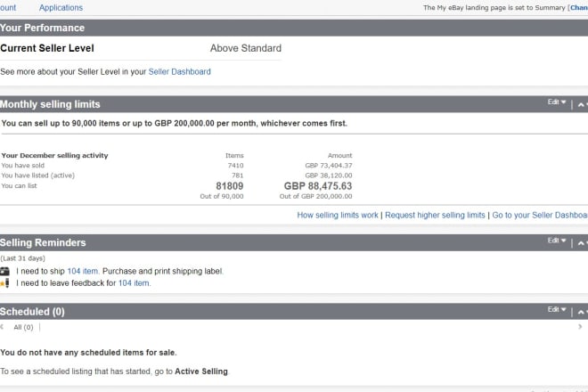Go to your Seller Dashboard link
Image resolution: width=588 pixels, height=392 pixels.
[540, 215]
